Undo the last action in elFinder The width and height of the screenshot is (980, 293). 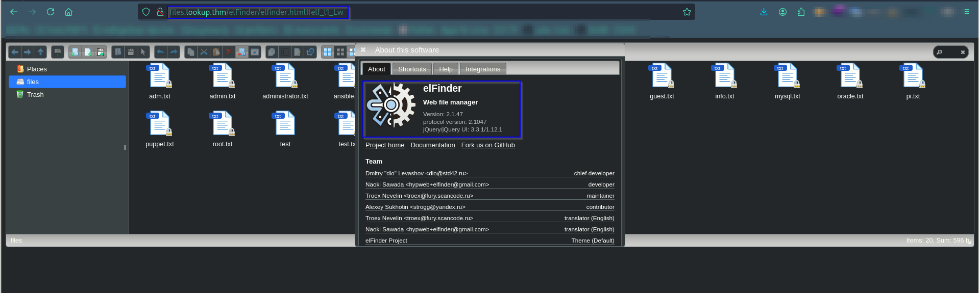click(161, 52)
